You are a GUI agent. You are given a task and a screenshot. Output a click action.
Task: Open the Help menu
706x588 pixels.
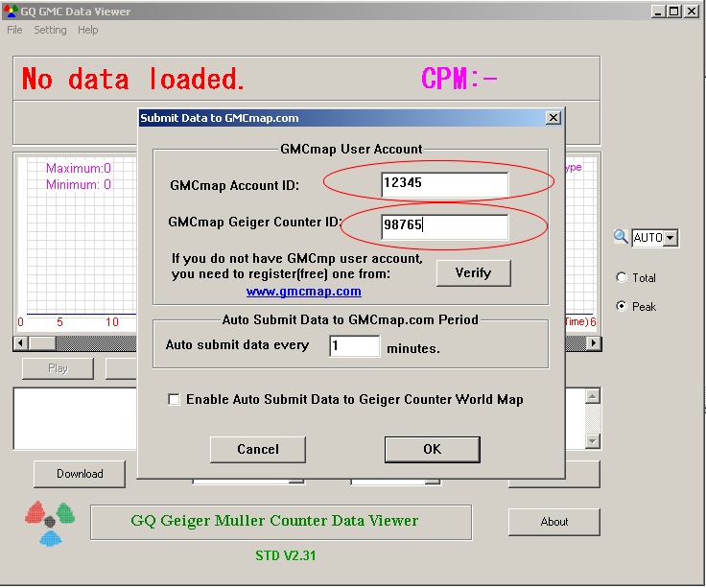[88, 30]
